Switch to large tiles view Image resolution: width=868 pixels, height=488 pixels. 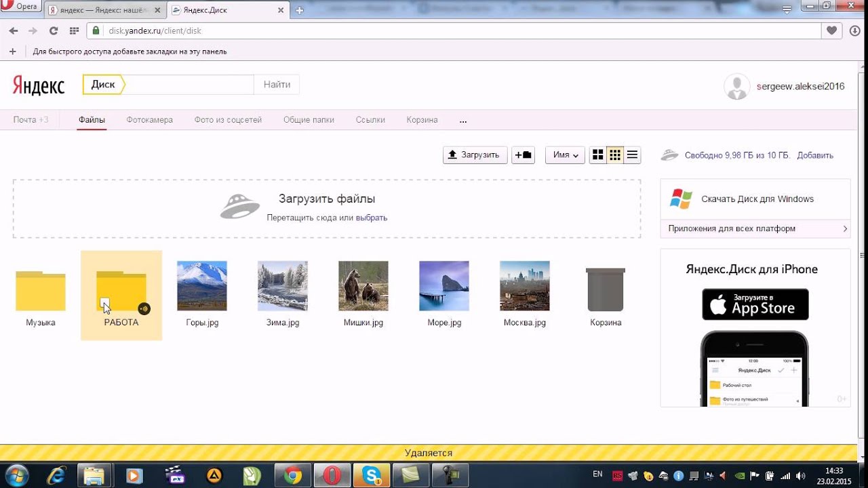click(597, 155)
